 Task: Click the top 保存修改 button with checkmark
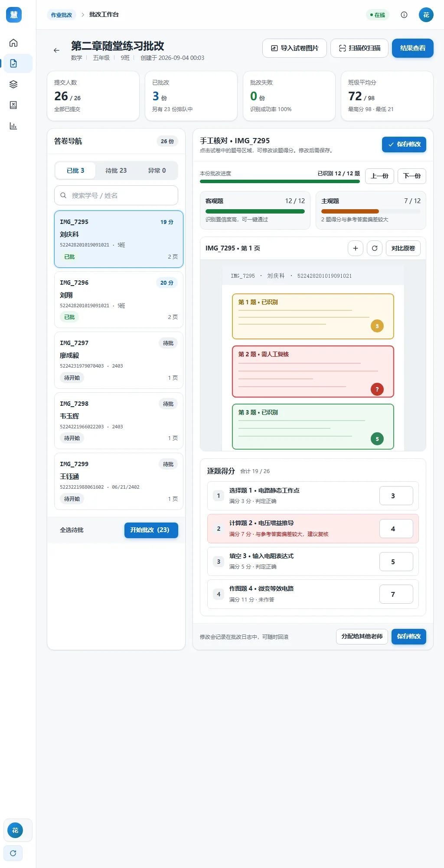pos(404,145)
